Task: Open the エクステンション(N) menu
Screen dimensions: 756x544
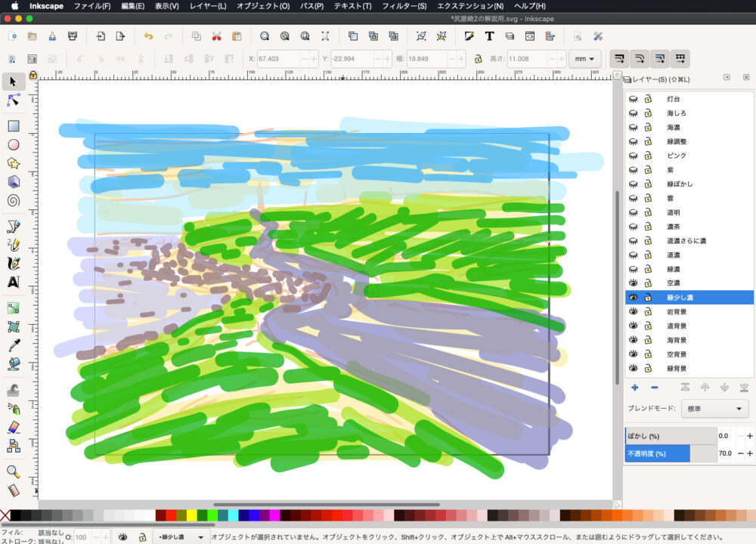Action: click(x=470, y=6)
